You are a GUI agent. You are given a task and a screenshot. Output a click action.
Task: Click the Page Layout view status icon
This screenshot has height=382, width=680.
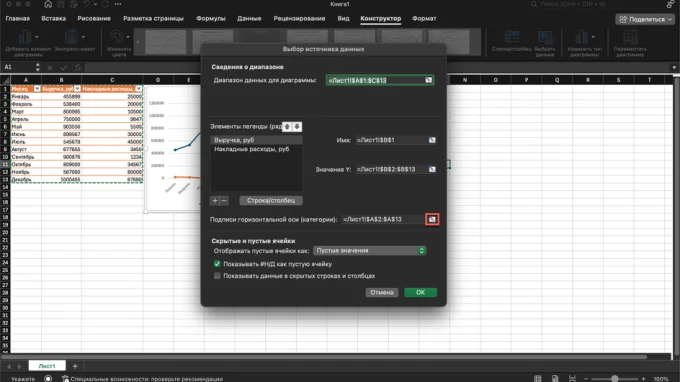pos(555,379)
